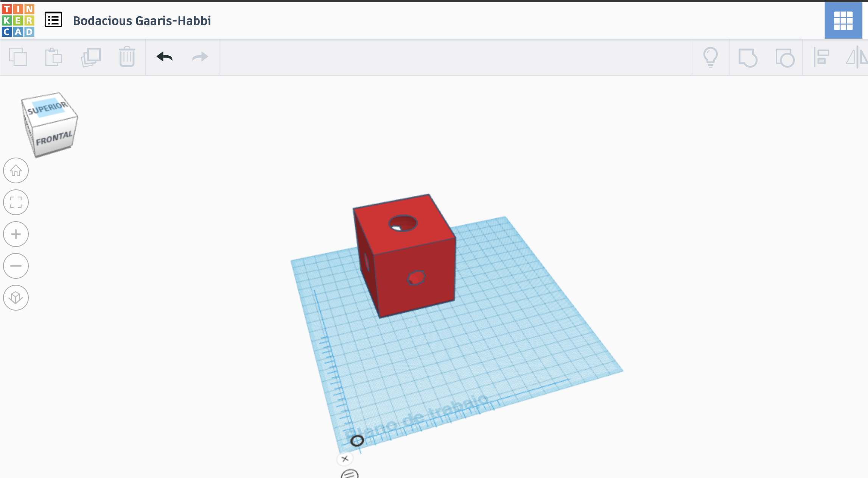Zoom in with plus button
The image size is (868, 478).
pyautogui.click(x=16, y=234)
